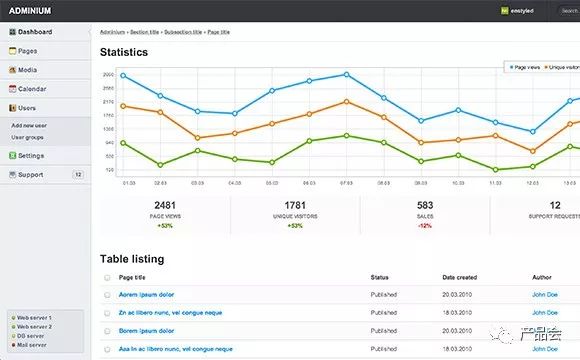The height and width of the screenshot is (360, 580).
Task: Click the Support sidebar icon
Action: pyautogui.click(x=13, y=175)
